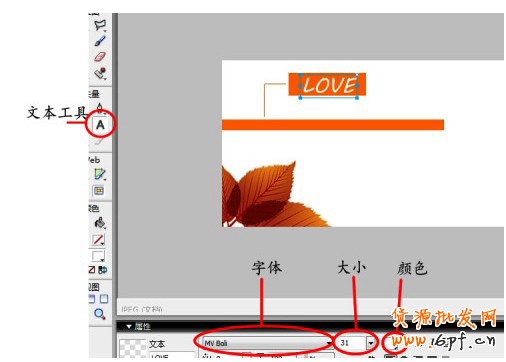The image size is (506, 362).
Task: Click the font size field showing 31
Action: (352, 343)
